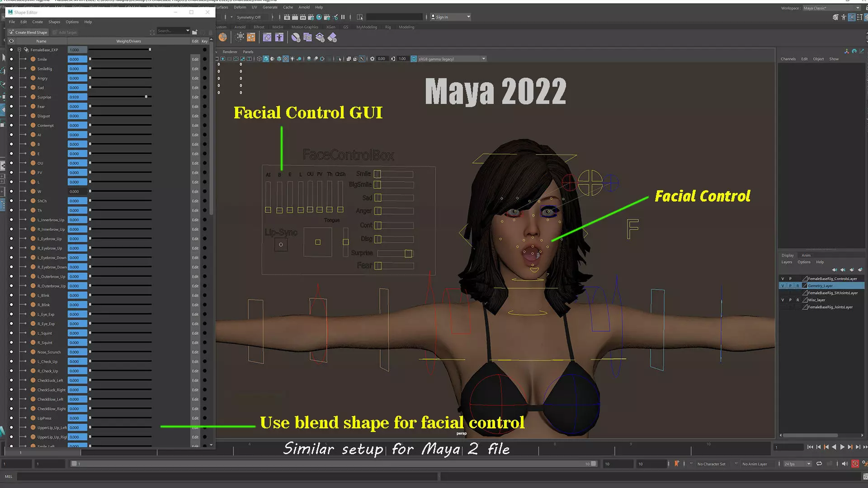Toggle visibility of the Smile target
868x488 pixels.
(11, 59)
